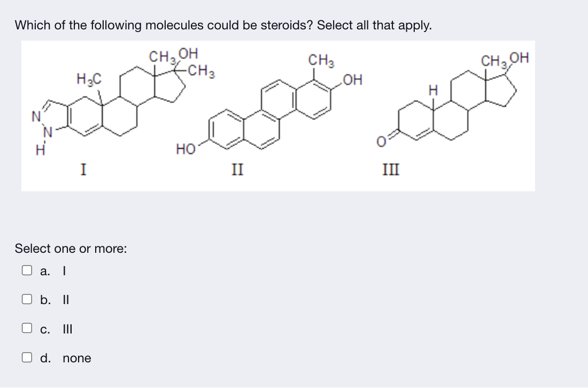Click the roman numeral I label

tap(83, 170)
